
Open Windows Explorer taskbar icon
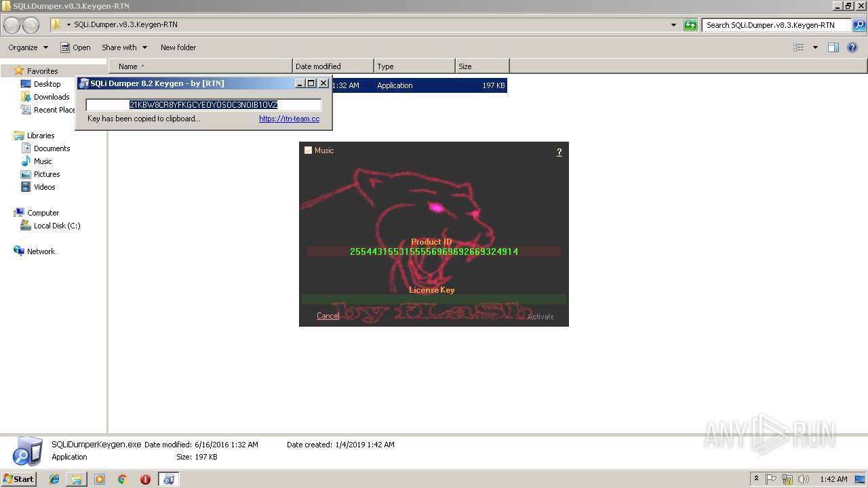77,479
